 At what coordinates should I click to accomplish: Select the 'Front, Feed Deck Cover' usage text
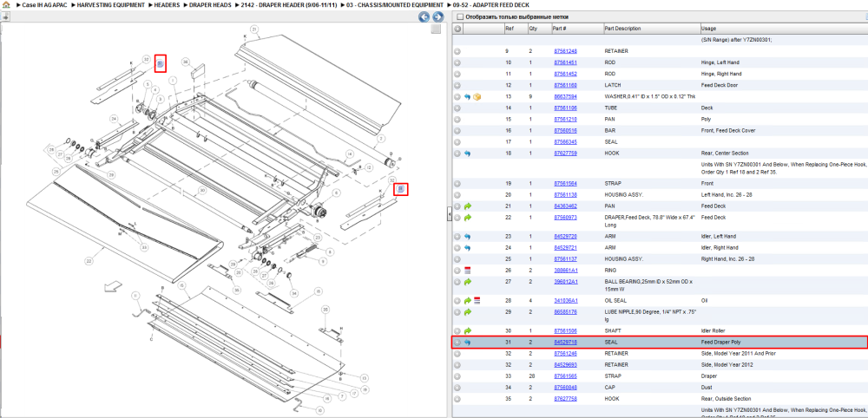pos(727,131)
